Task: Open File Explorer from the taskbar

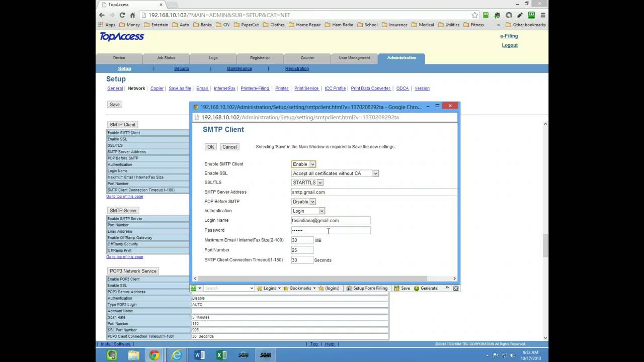Action: click(133, 355)
